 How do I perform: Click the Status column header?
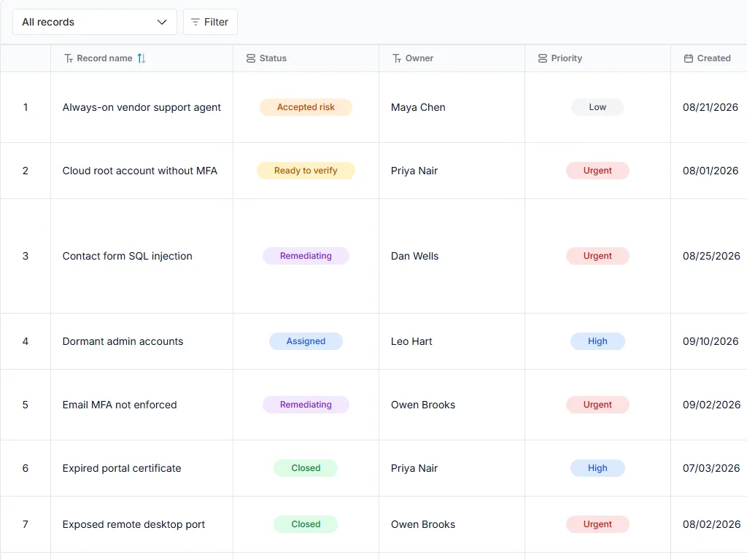point(306,58)
